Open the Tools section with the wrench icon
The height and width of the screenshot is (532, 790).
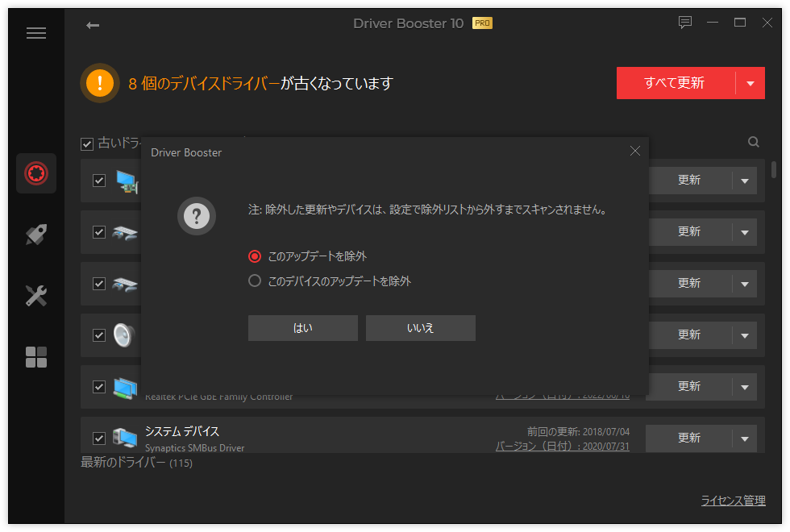click(x=36, y=296)
